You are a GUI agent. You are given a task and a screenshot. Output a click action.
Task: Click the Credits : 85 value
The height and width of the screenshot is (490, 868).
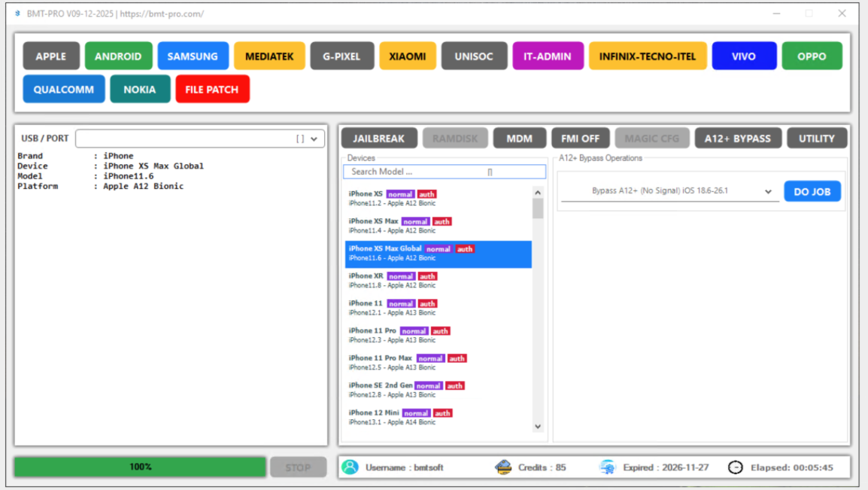[x=542, y=468]
